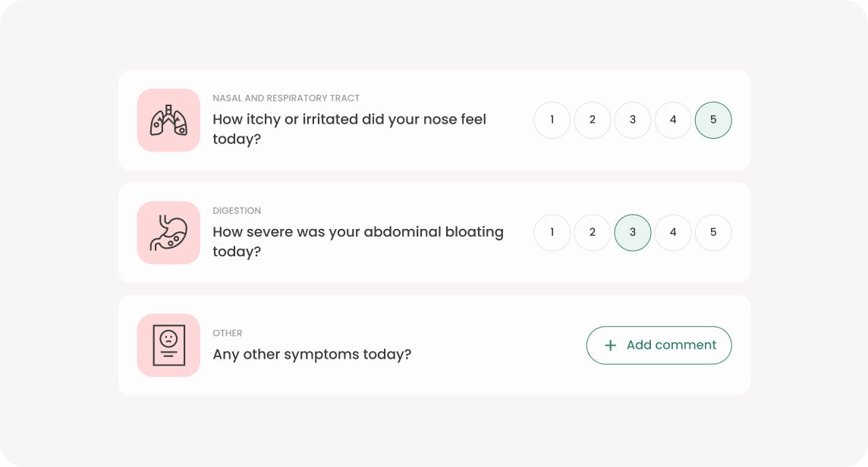Click the Add comment button
This screenshot has height=467, width=868.
[659, 345]
